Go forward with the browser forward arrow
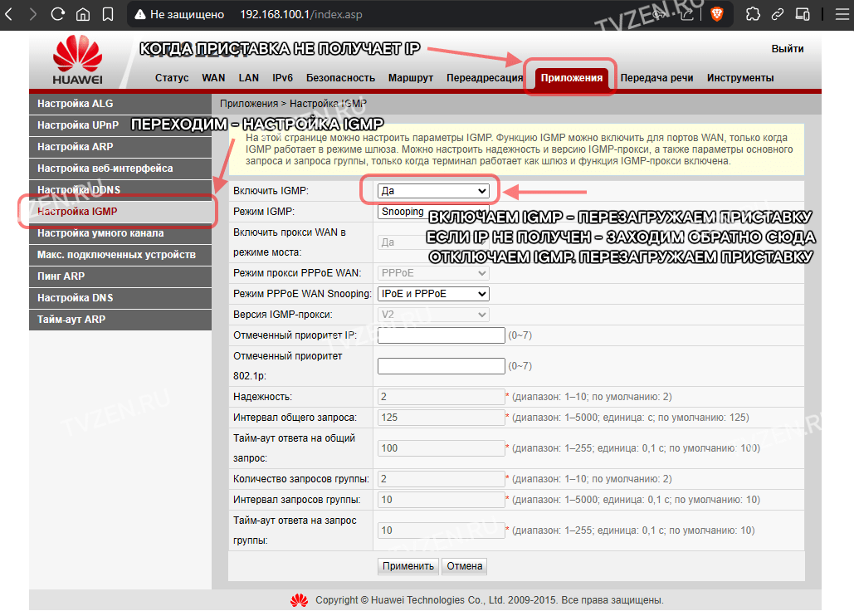Viewport: 854px width, 616px height. pos(32,14)
